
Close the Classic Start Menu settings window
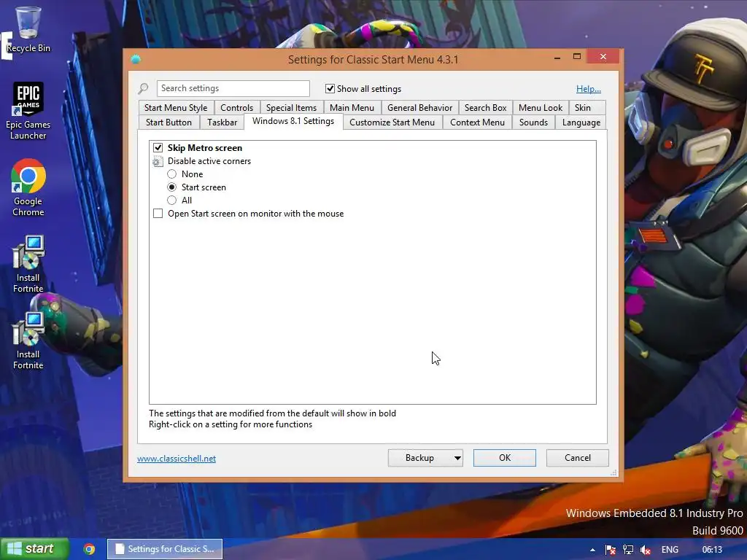[603, 57]
